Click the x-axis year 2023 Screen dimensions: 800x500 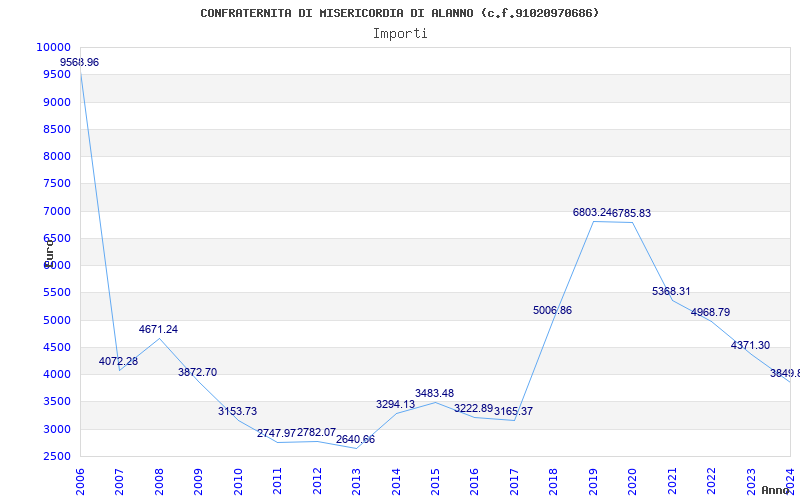pos(752,481)
